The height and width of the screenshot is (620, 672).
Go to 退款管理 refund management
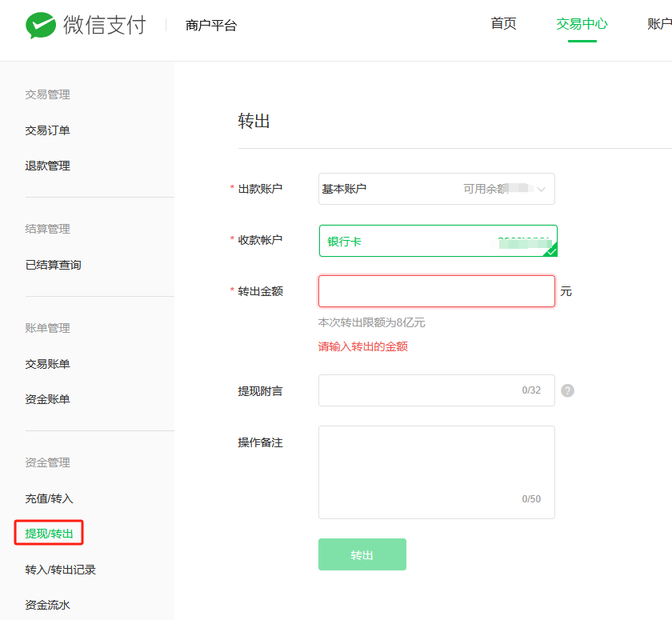tap(50, 166)
